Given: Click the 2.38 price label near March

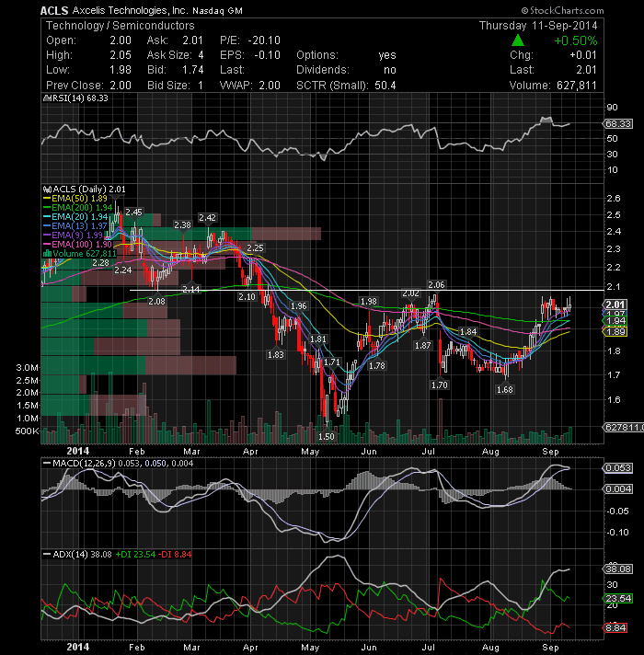Looking at the screenshot, I should 182,225.
